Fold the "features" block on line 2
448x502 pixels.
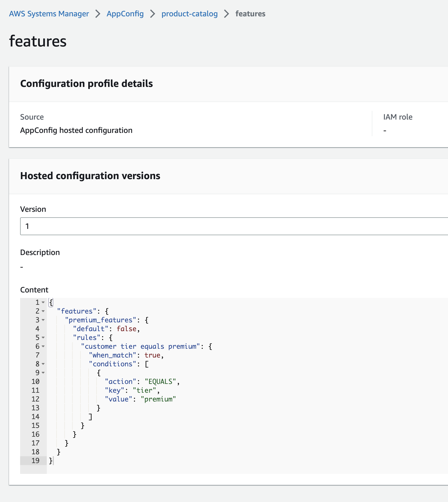coord(43,311)
